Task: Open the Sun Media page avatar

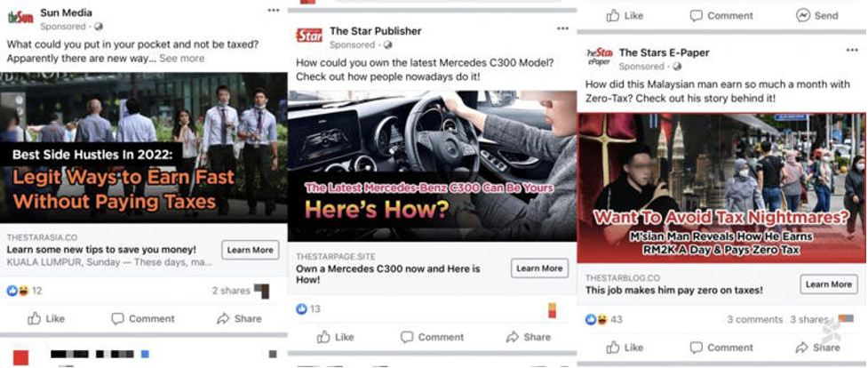Action: 20,17
